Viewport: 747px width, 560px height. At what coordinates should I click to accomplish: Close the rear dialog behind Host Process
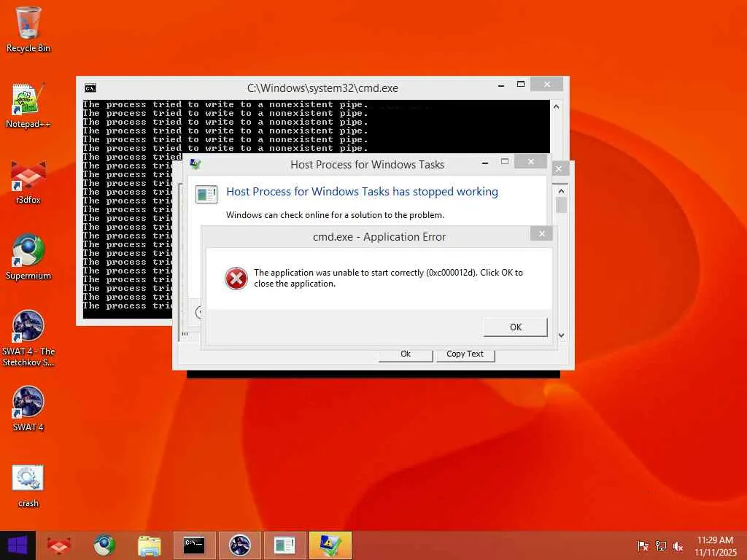560,168
